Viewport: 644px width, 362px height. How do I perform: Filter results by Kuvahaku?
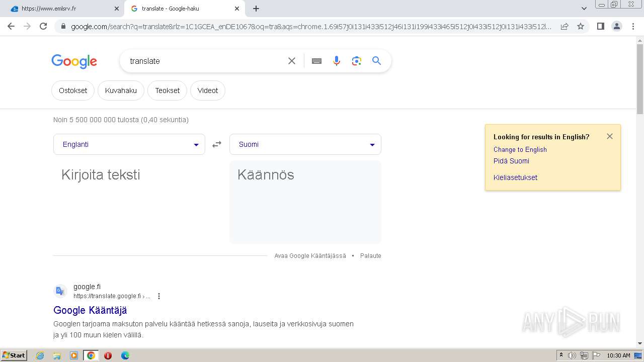tap(121, 90)
